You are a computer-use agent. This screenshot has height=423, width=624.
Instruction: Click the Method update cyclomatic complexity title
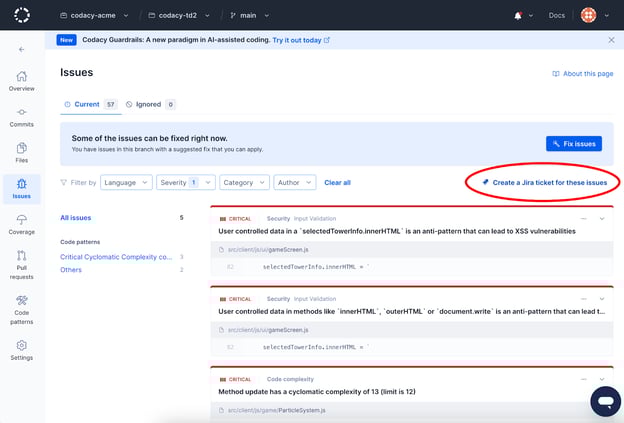317,392
